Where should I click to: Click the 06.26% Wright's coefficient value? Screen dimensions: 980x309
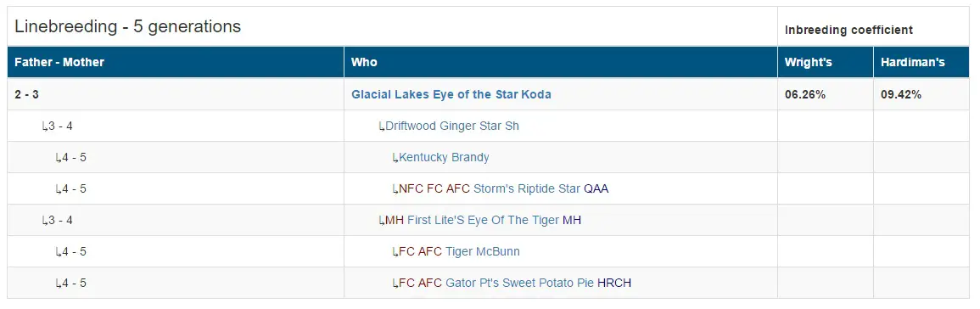click(x=805, y=95)
